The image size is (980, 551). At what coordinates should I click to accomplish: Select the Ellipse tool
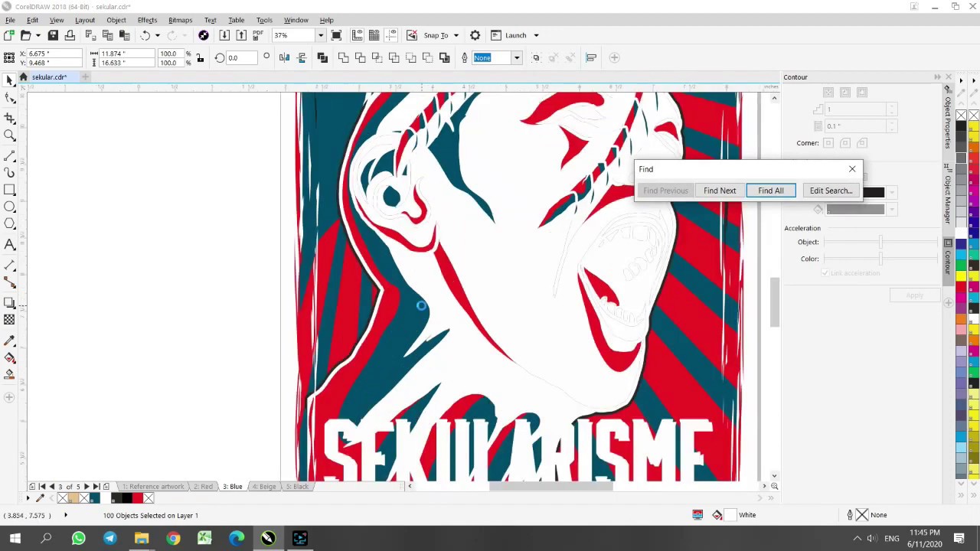(9, 207)
